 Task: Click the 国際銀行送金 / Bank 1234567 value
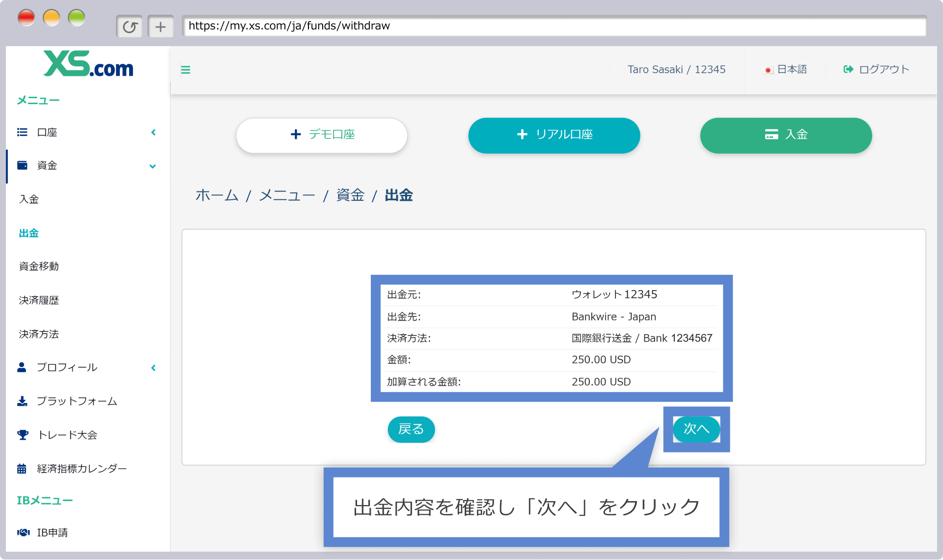642,338
